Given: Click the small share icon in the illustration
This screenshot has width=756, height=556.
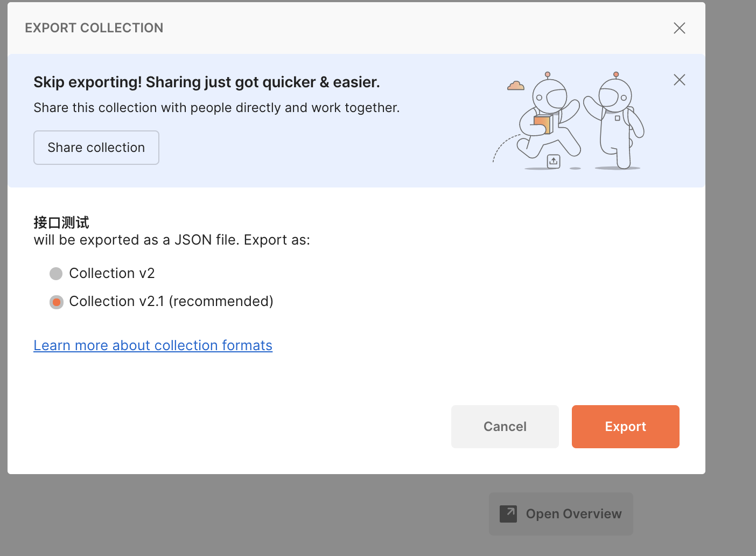Looking at the screenshot, I should pos(554,161).
